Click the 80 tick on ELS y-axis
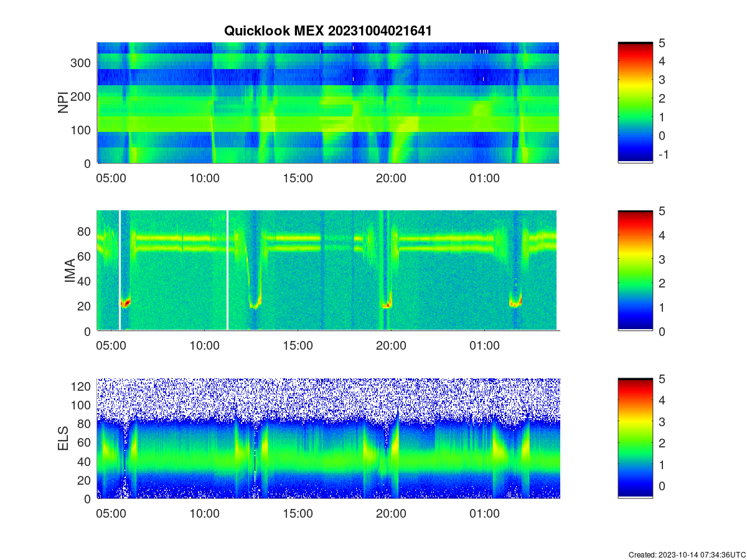Image resolution: width=747 pixels, height=560 pixels. [x=85, y=424]
